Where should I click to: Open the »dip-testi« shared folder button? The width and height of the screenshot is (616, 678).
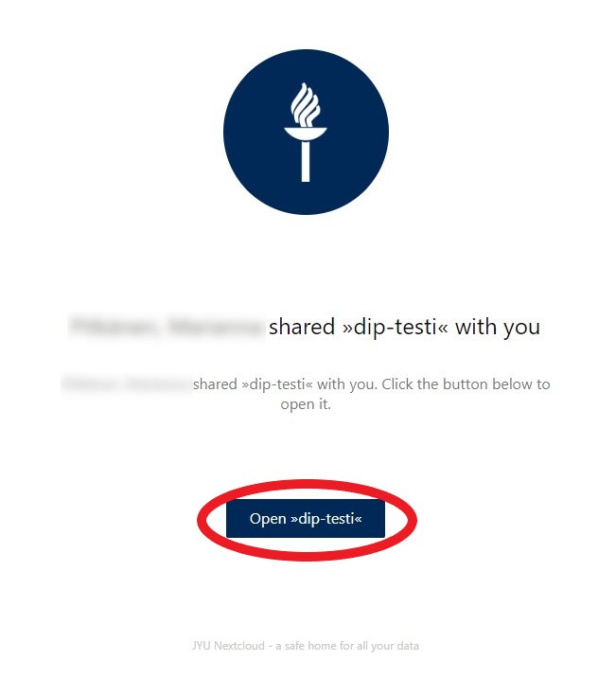point(306,519)
